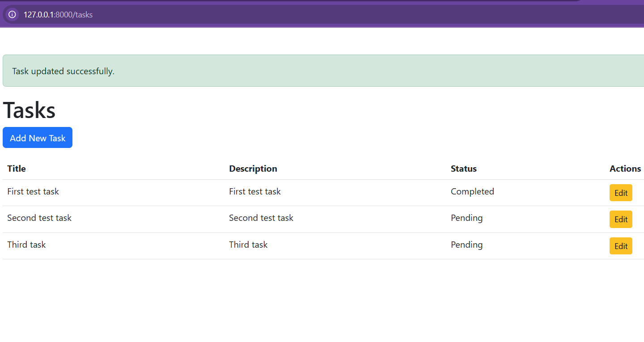Click description cell of Third task row

pyautogui.click(x=248, y=245)
